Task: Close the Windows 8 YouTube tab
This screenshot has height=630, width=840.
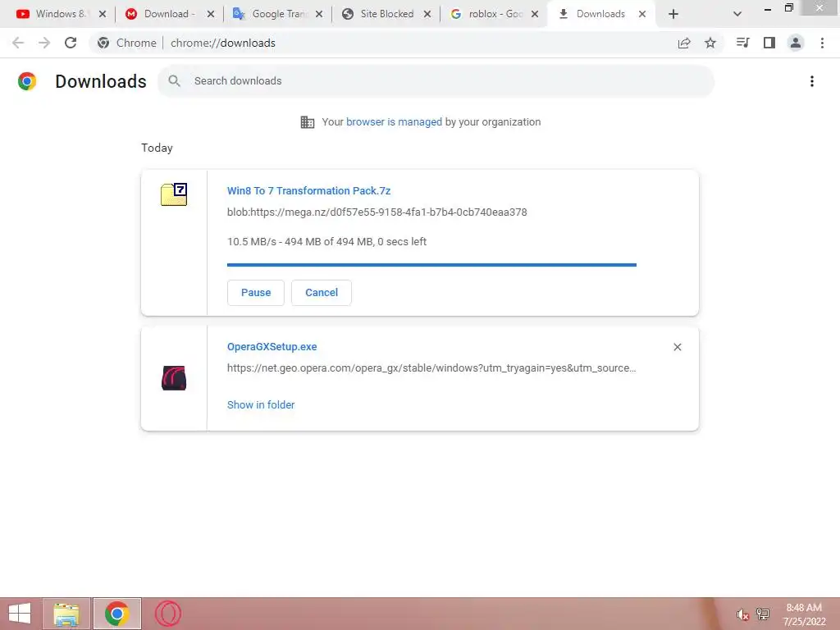Action: point(103,14)
